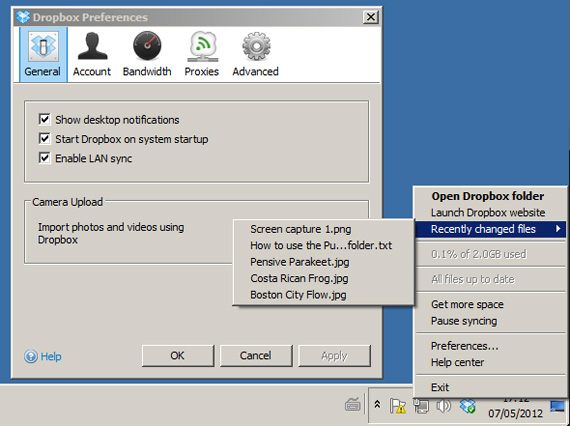Click the Camera Upload group label

pyautogui.click(x=68, y=202)
